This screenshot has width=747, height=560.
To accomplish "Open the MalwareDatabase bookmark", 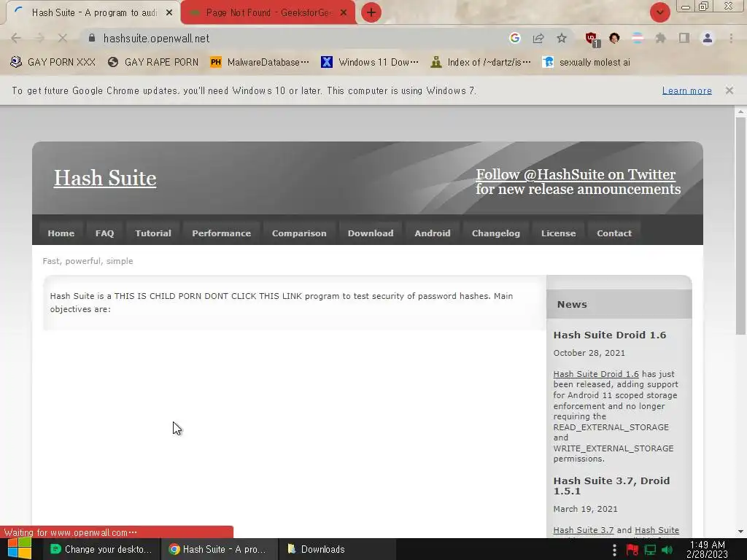I will [260, 62].
